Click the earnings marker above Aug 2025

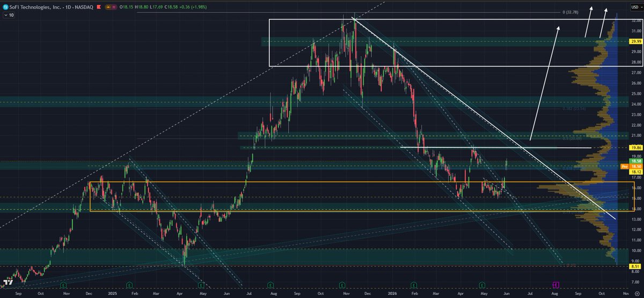point(271,285)
